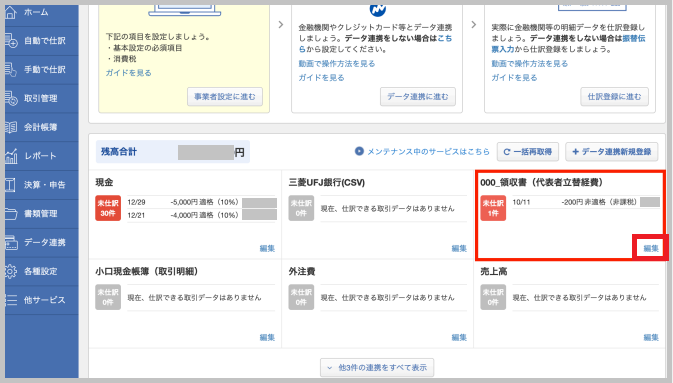673x383 pixels.
Task: Open 動画で操作方法を見る in journal-entry card
Action: tap(530, 64)
